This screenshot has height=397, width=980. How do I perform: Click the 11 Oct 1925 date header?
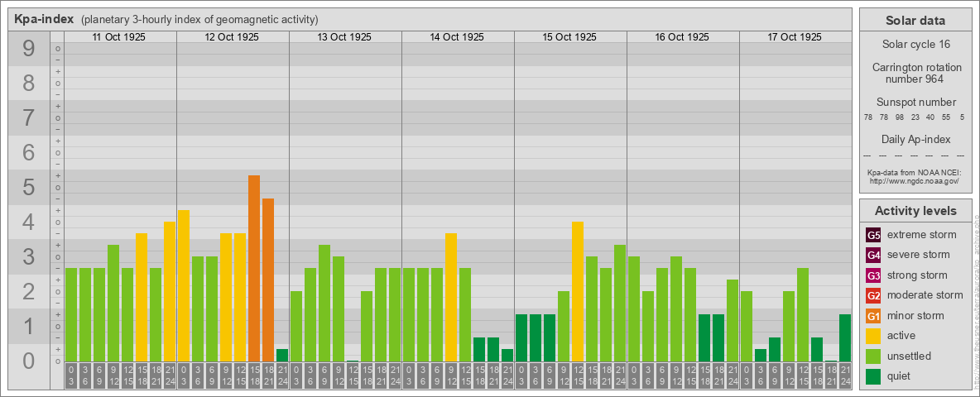118,37
